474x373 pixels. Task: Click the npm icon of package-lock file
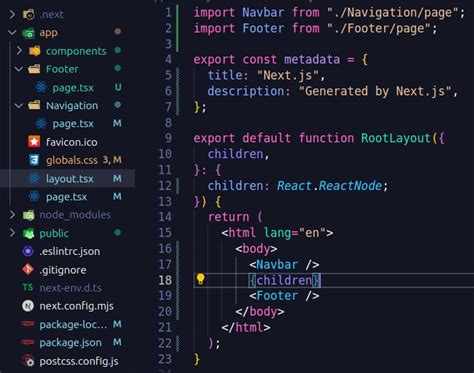28,324
